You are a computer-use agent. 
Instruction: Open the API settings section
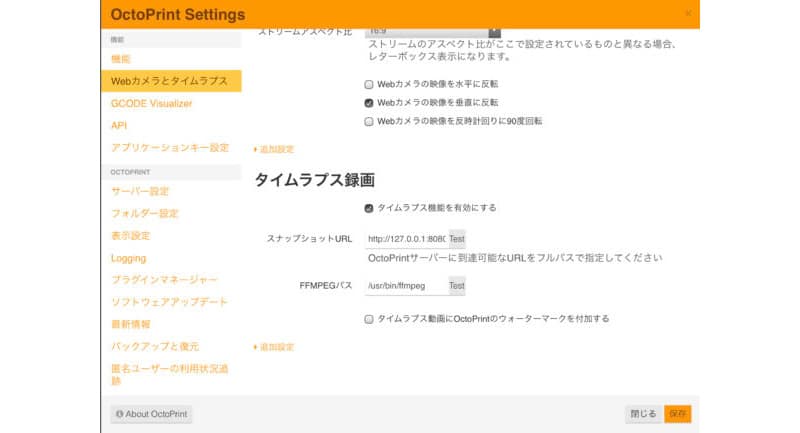tap(119, 125)
